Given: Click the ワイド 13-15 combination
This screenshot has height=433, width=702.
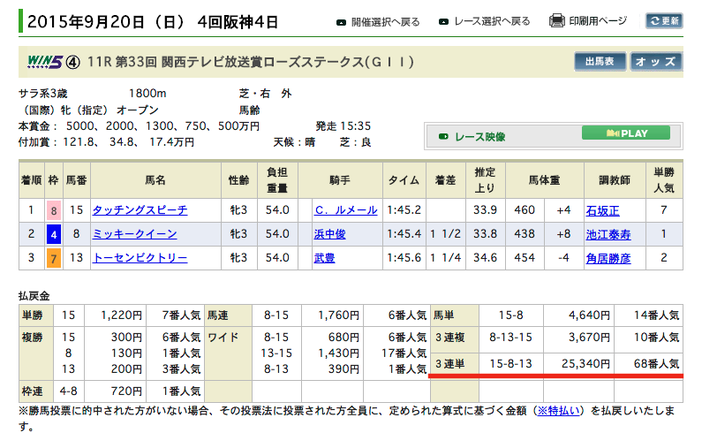Looking at the screenshot, I should tap(276, 353).
